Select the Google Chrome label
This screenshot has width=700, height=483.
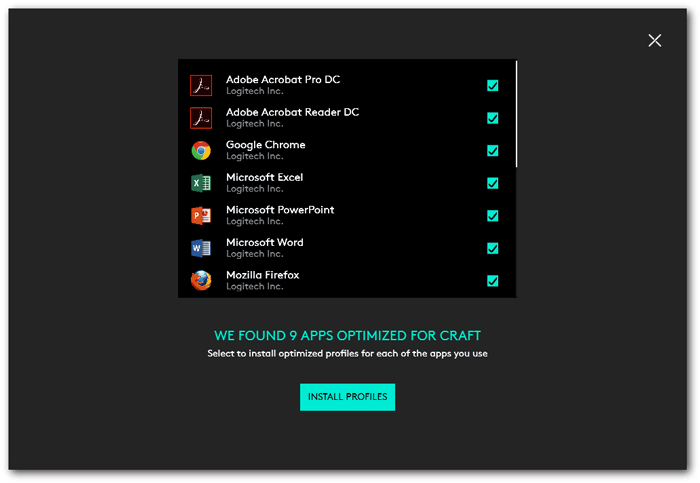[x=266, y=145]
